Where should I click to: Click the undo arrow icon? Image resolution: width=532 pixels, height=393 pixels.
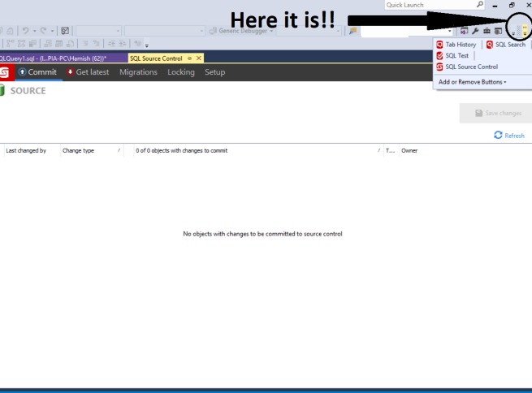[x=25, y=31]
